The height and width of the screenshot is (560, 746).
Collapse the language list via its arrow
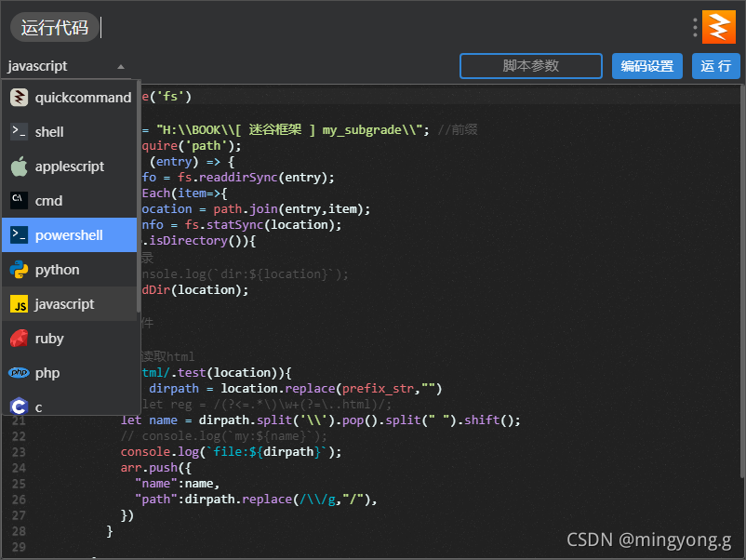pos(120,65)
